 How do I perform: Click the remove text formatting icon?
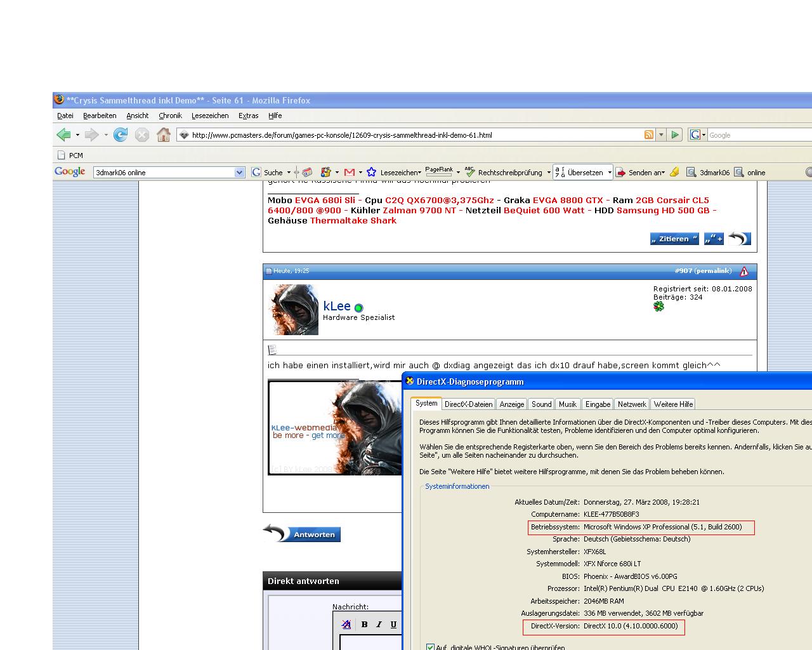pos(346,625)
